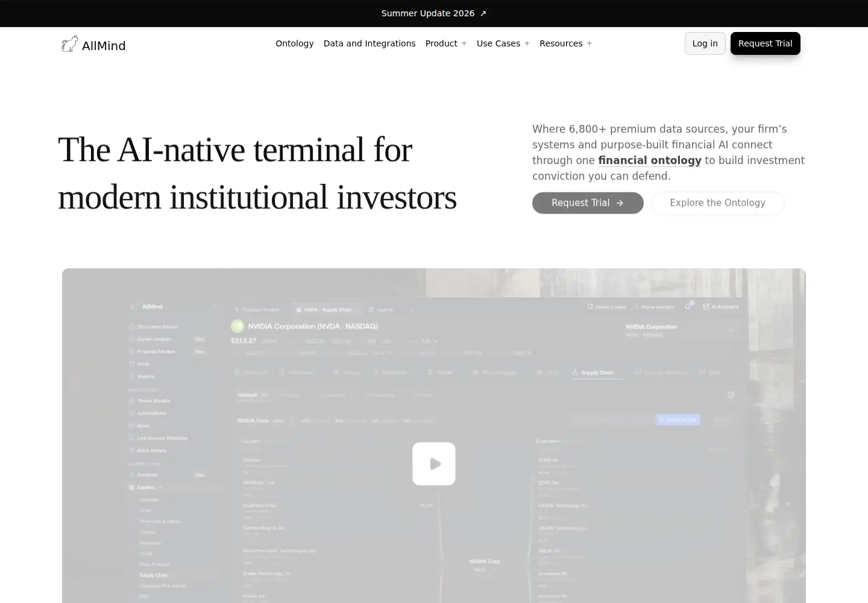Expand the Resources menu
Screen dimensions: 868x603
(x=566, y=43)
